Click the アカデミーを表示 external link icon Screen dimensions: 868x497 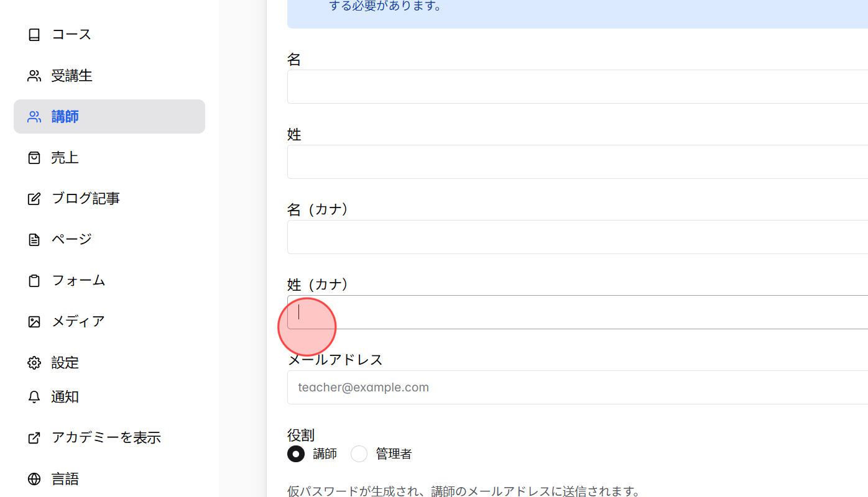tap(34, 437)
